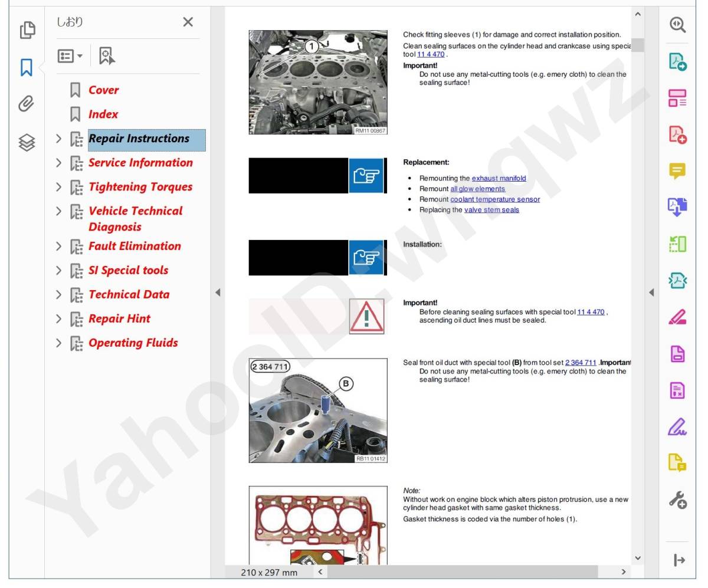Click the horizontal scrollbar right arrow
This screenshot has width=708, height=588.
(x=624, y=572)
